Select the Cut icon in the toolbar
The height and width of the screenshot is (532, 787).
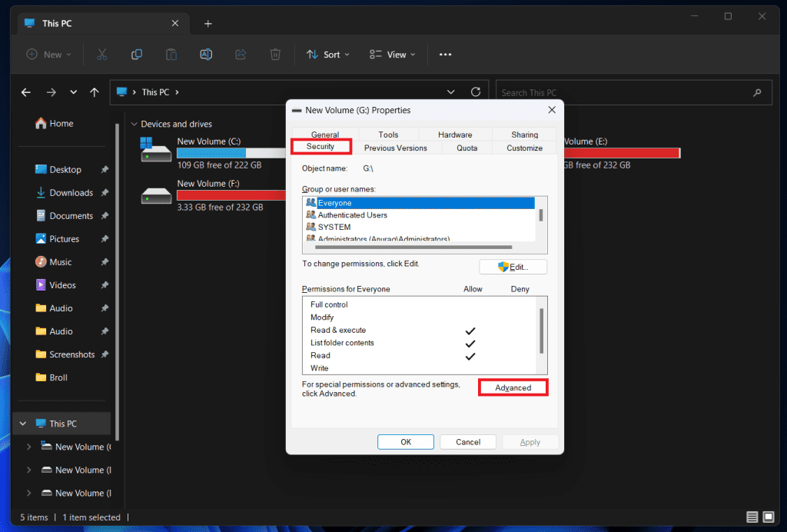pyautogui.click(x=102, y=54)
